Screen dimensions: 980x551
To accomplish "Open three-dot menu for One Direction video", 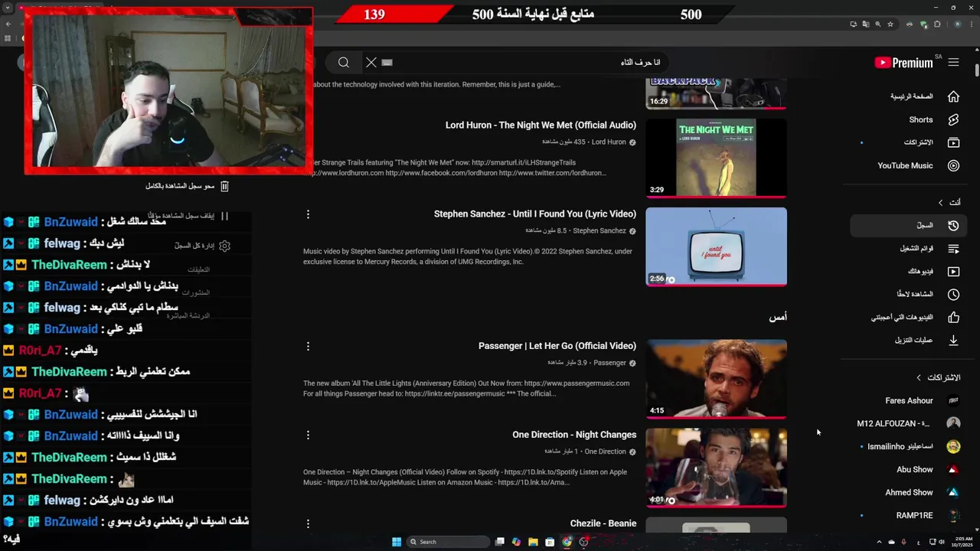I will (x=308, y=435).
